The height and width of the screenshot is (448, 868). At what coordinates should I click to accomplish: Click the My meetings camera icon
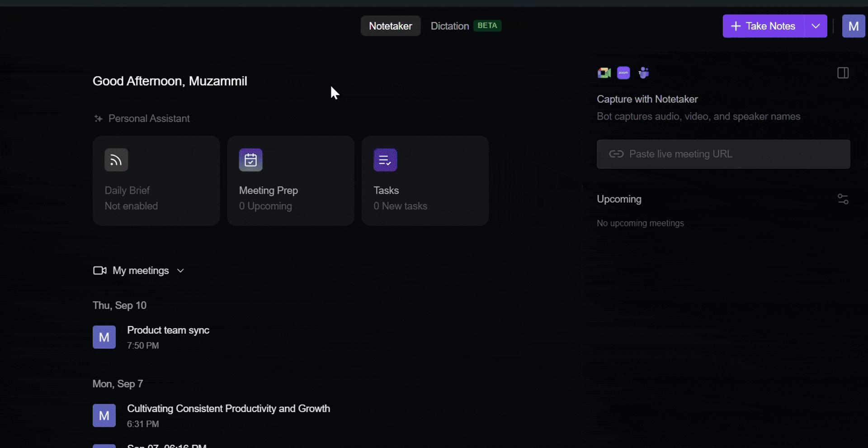point(99,271)
